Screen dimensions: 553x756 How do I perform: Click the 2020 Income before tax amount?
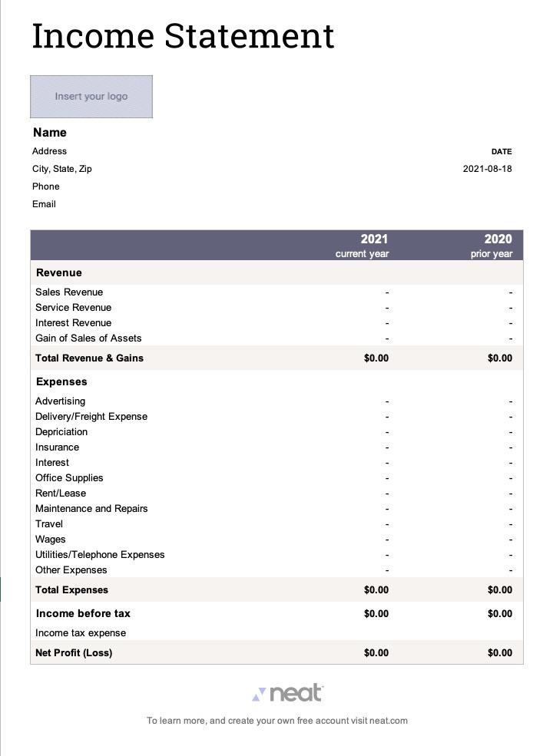[x=499, y=614]
